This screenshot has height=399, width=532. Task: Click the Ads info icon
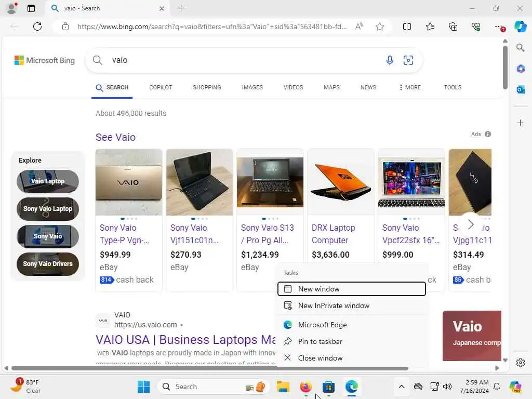[x=488, y=134]
